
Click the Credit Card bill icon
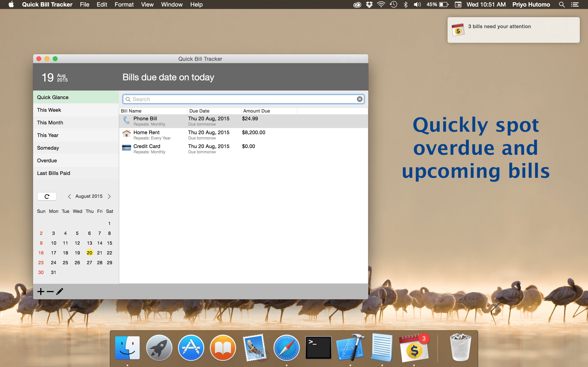(126, 148)
